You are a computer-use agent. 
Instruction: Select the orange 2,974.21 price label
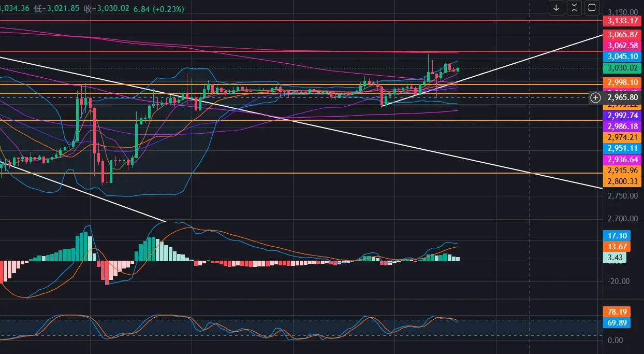pyautogui.click(x=622, y=137)
